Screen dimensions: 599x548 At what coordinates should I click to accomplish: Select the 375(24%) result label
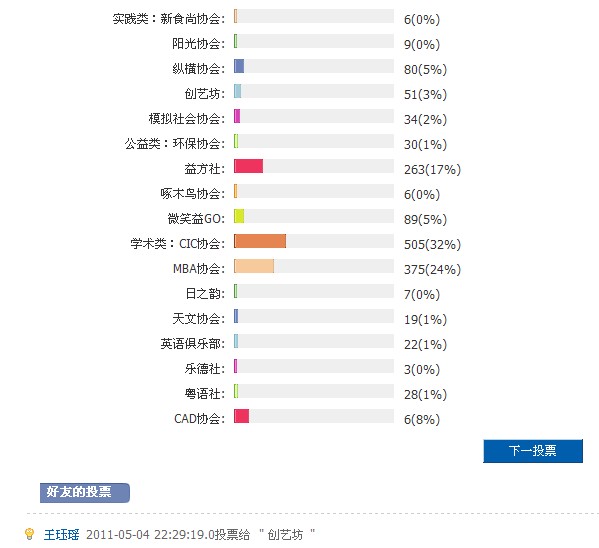pos(432,269)
